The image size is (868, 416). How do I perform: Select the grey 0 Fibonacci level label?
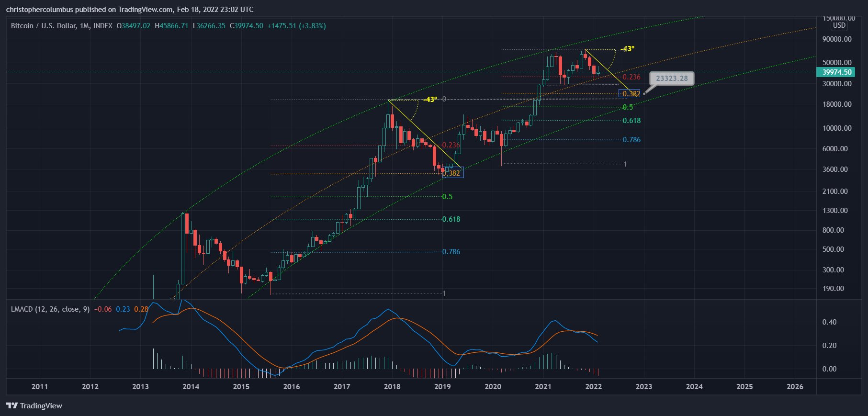click(x=444, y=99)
